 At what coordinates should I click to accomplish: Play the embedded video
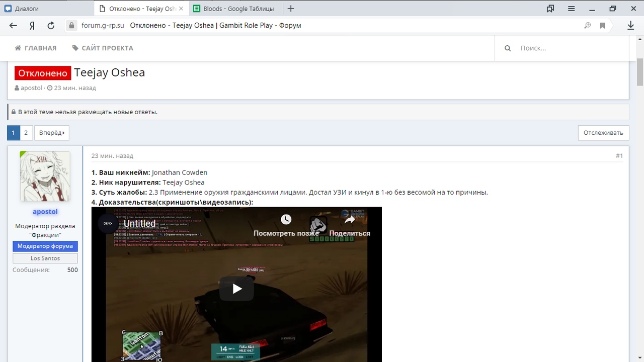coord(236,289)
